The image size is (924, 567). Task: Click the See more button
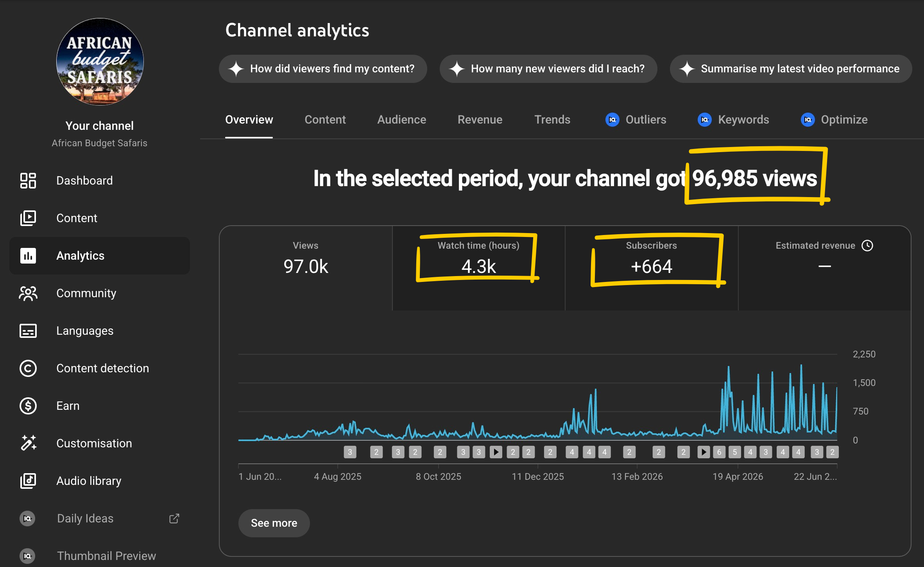point(274,523)
